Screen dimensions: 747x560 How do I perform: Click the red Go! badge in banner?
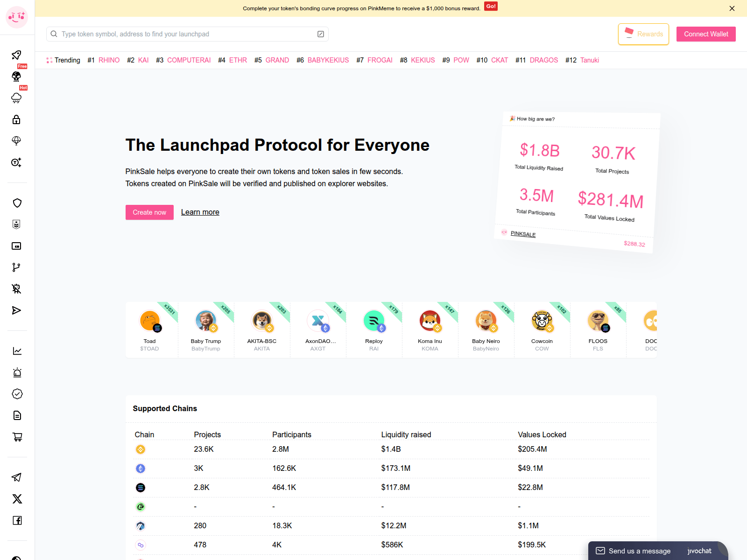491,6
